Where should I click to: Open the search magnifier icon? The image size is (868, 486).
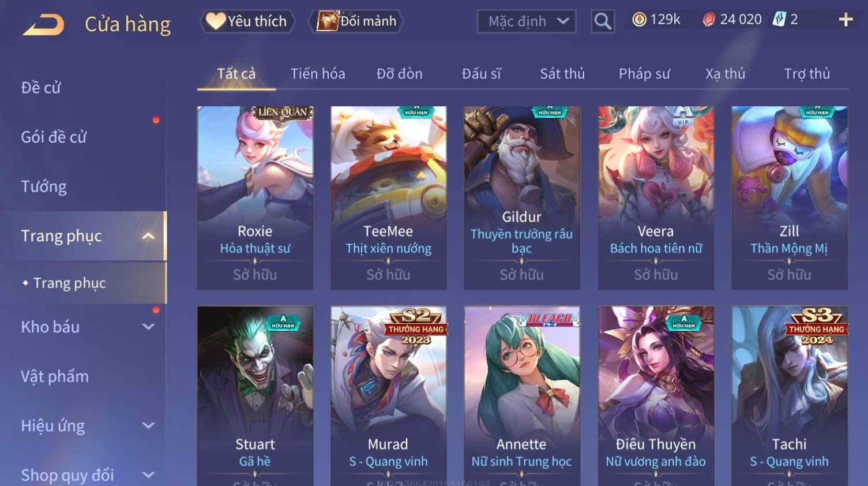[603, 22]
